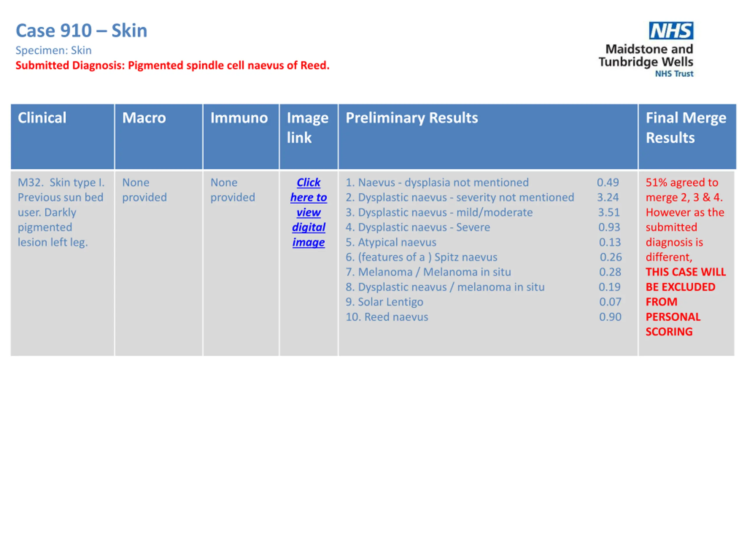Click the 'Macro' column header
The width and height of the screenshot is (747, 560).
click(x=159, y=136)
